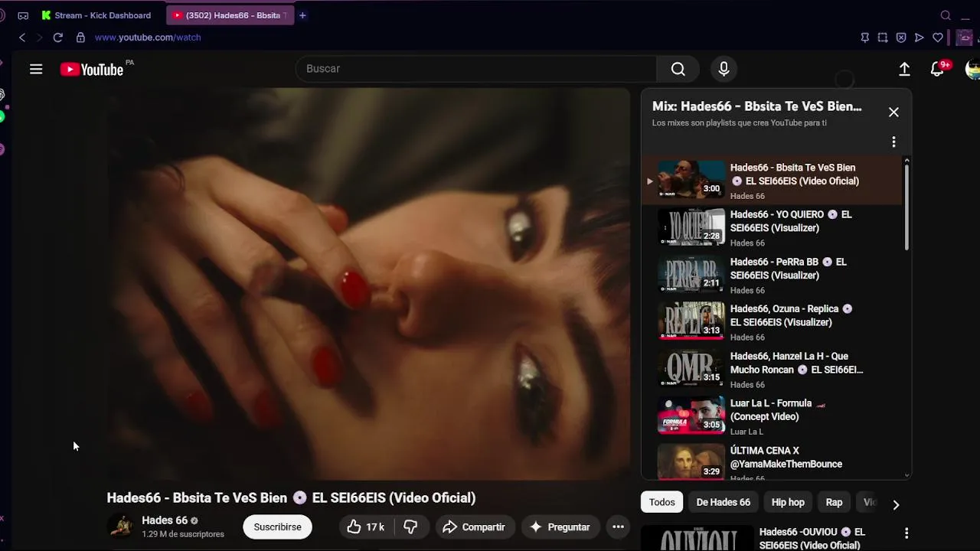Image resolution: width=980 pixels, height=551 pixels.
Task: Click the Mix playlist scrollbar
Action: 907,207
